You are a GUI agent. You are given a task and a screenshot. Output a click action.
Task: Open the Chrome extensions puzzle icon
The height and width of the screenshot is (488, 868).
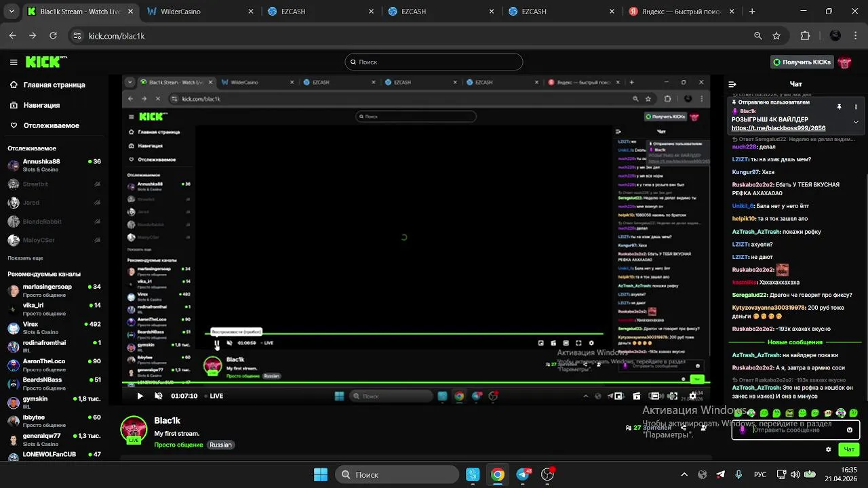click(x=806, y=36)
